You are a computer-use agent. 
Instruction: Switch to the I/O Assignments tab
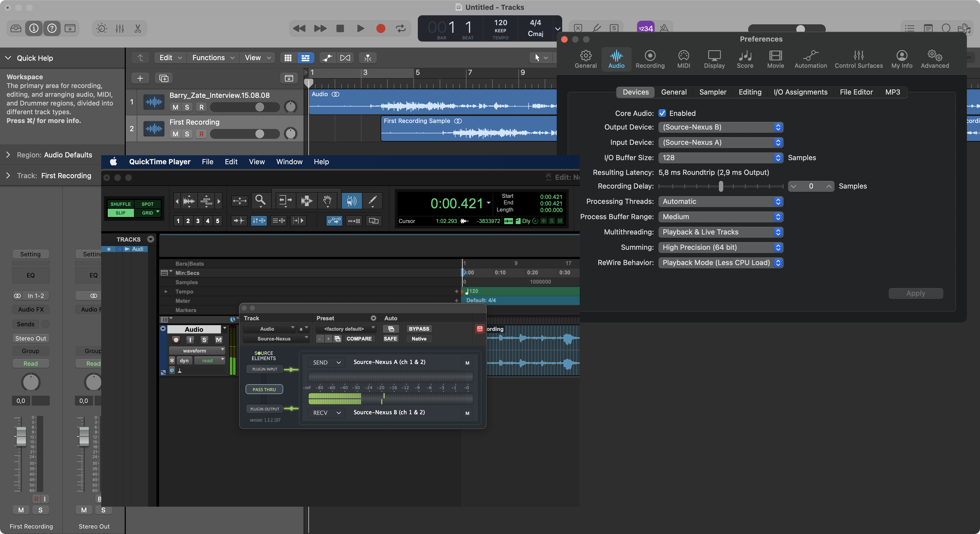pos(800,92)
